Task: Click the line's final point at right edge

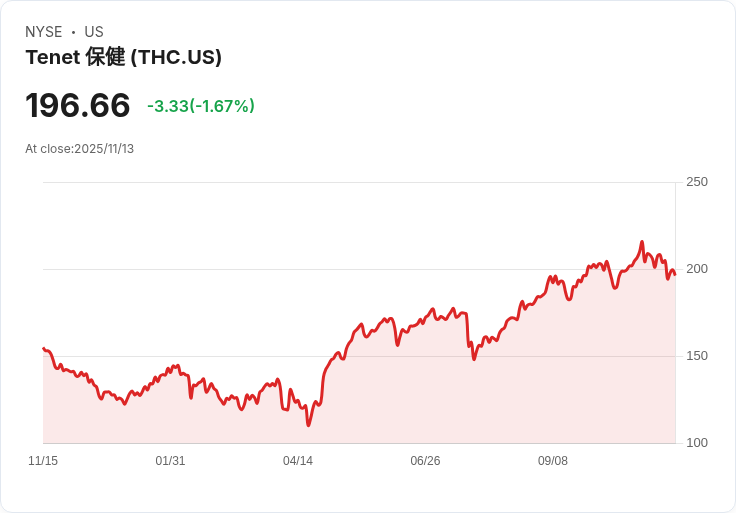Action: [x=675, y=275]
